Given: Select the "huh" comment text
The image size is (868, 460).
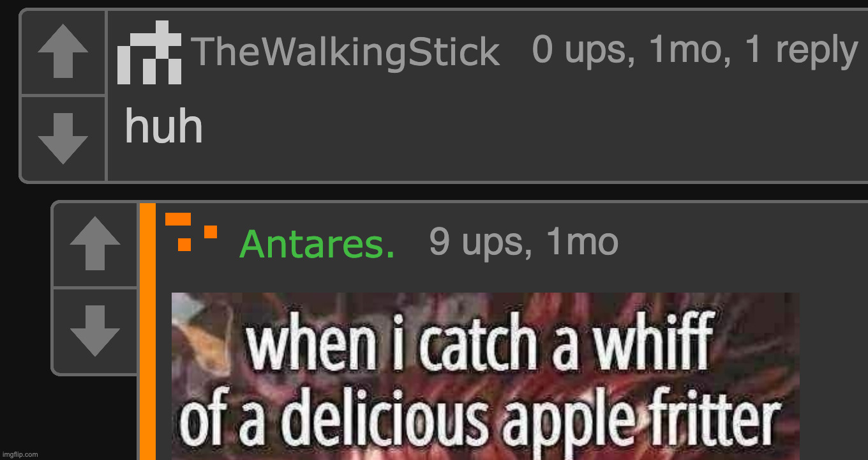Looking at the screenshot, I should (164, 126).
